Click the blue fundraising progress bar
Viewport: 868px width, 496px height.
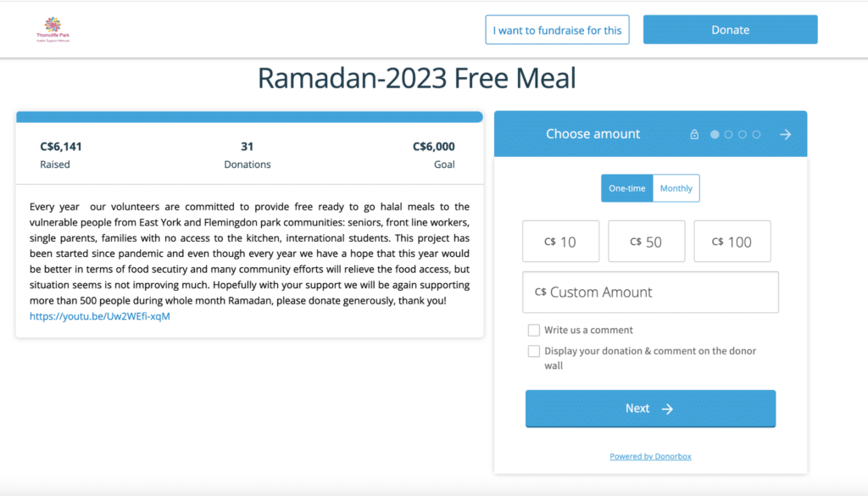pyautogui.click(x=248, y=116)
